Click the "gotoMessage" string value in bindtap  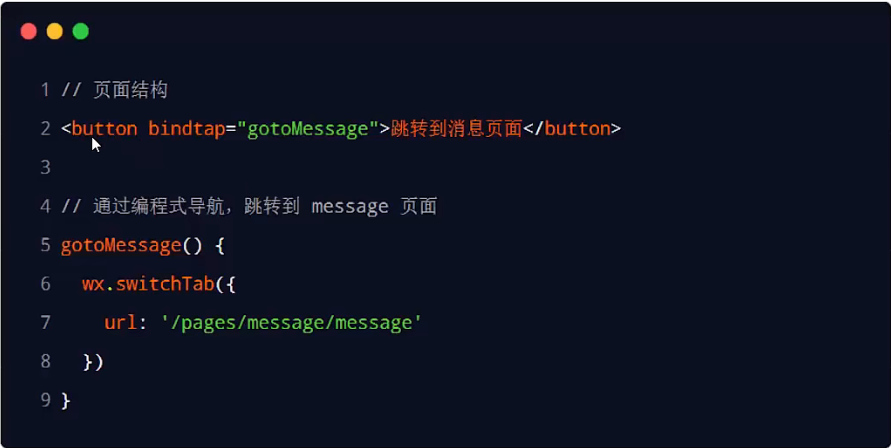pos(308,130)
